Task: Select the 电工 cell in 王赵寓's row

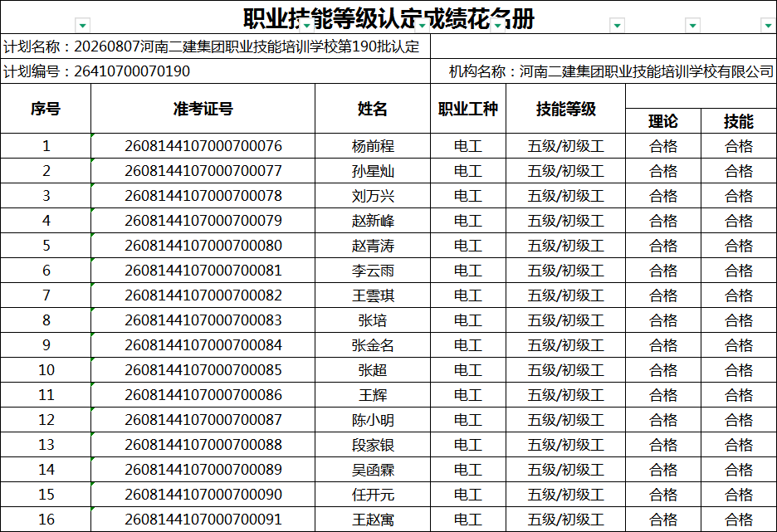Action: point(468,519)
